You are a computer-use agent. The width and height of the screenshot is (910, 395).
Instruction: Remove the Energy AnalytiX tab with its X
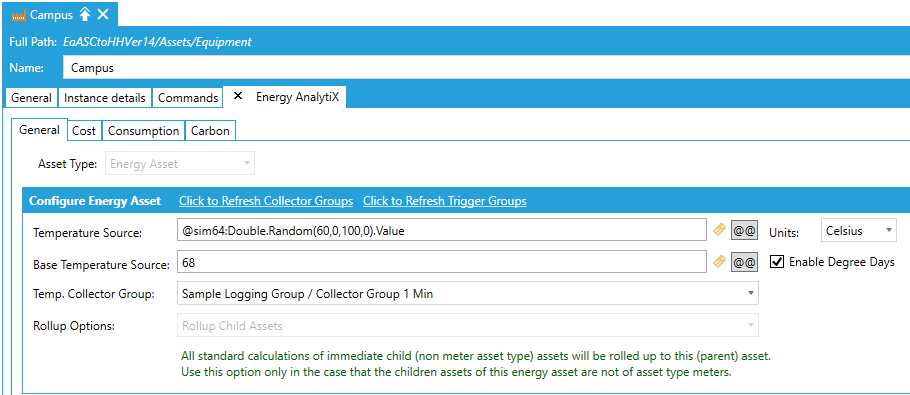(x=237, y=97)
